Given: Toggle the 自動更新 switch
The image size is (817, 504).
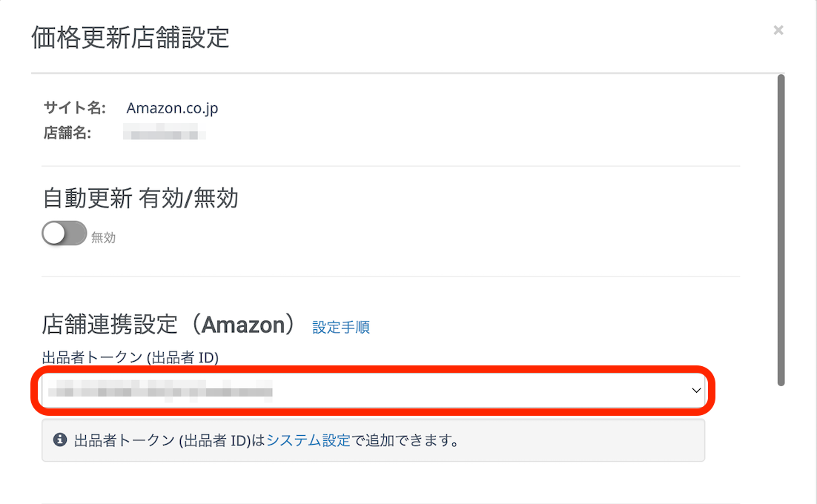Looking at the screenshot, I should (64, 235).
